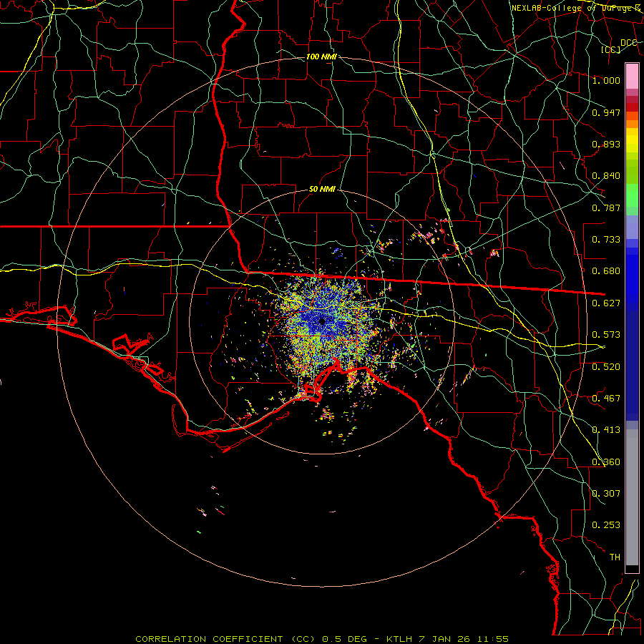The width and height of the screenshot is (644, 644).
Task: Click the 100 NMI range ring label
Action: (x=321, y=57)
